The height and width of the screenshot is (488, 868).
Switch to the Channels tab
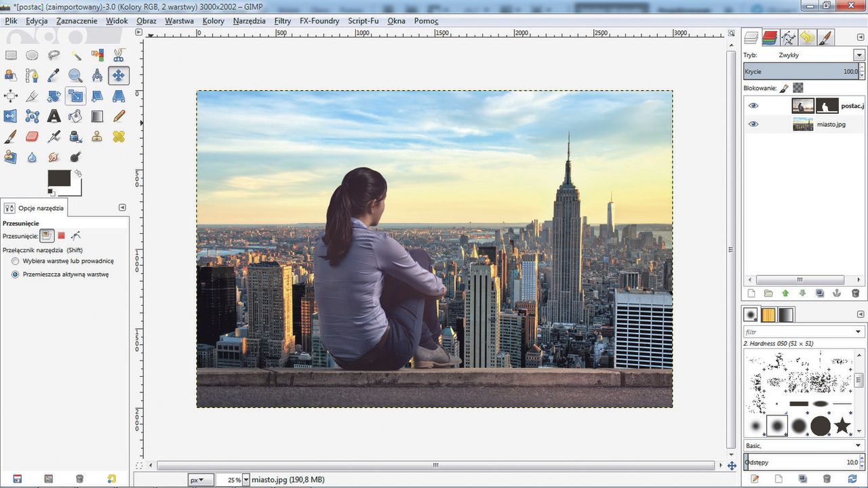pos(769,37)
